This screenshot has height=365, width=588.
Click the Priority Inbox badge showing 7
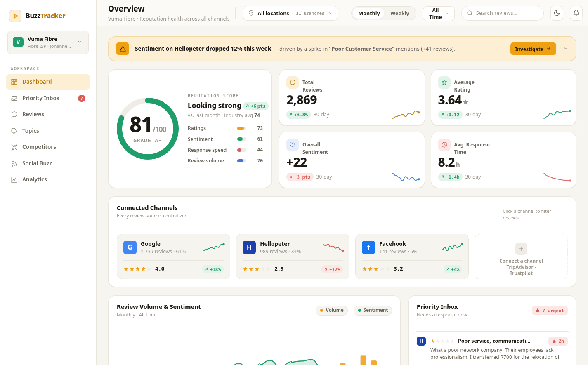coord(82,98)
